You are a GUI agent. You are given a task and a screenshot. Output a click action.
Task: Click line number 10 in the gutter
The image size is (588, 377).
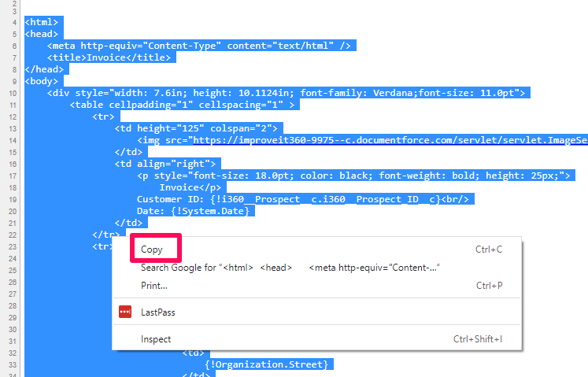click(x=13, y=94)
